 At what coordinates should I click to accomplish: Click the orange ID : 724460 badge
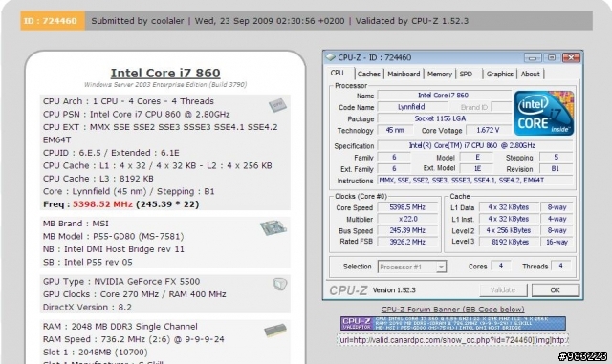click(x=53, y=21)
